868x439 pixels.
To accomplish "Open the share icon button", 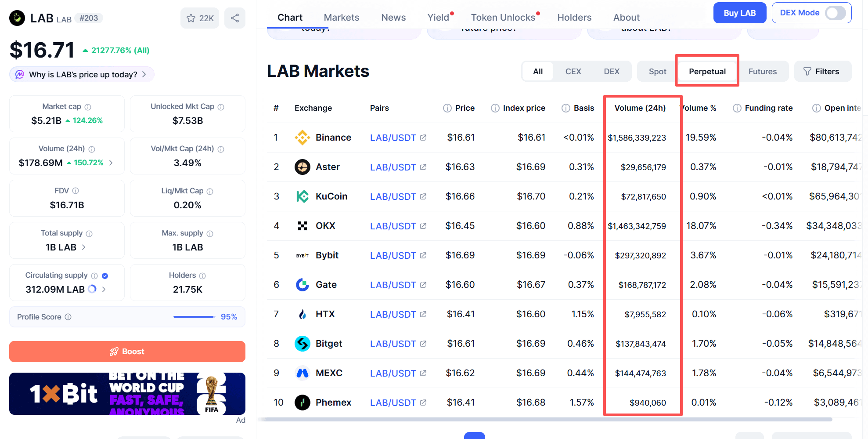I will [x=235, y=18].
